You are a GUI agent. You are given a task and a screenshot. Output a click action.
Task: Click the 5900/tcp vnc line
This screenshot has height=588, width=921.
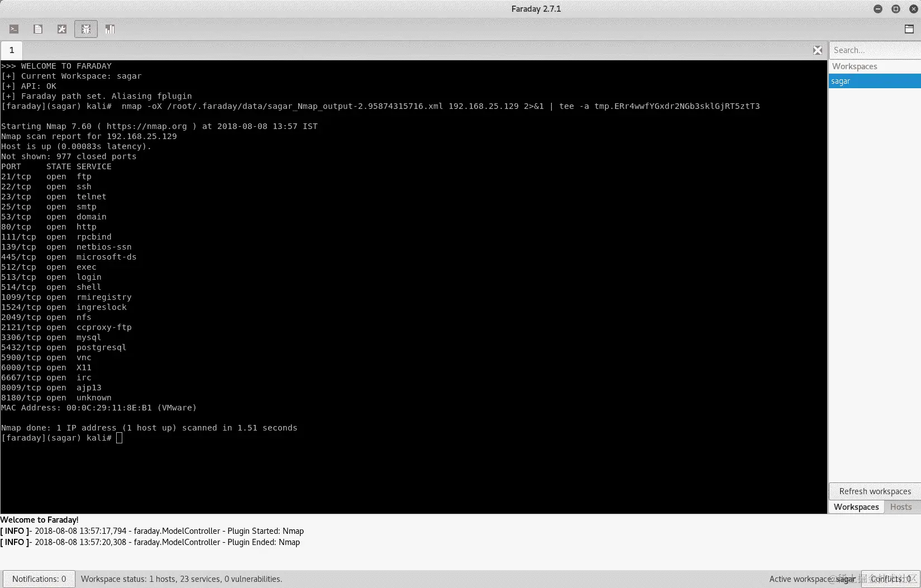pyautogui.click(x=46, y=357)
